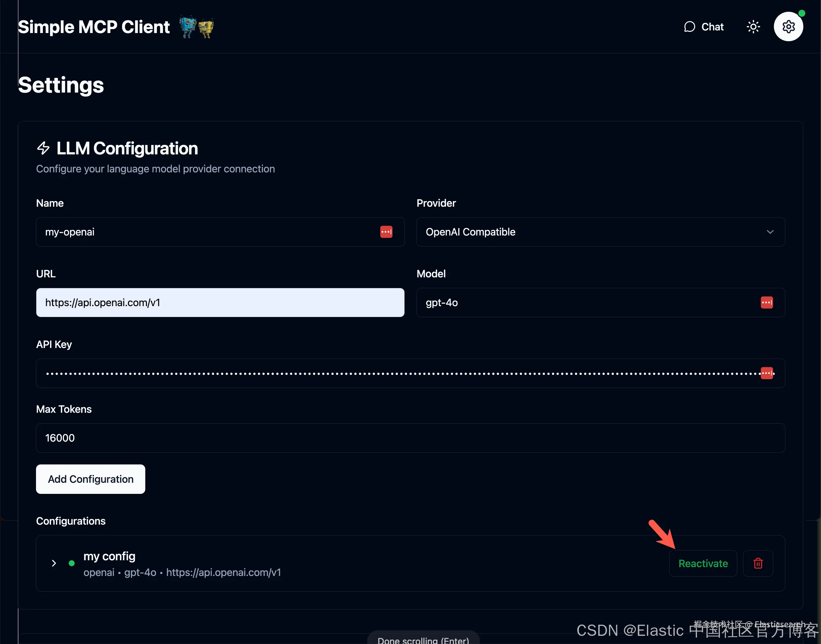Viewport: 821px width, 644px height.
Task: Click the robot mascot logo
Action: click(x=196, y=27)
